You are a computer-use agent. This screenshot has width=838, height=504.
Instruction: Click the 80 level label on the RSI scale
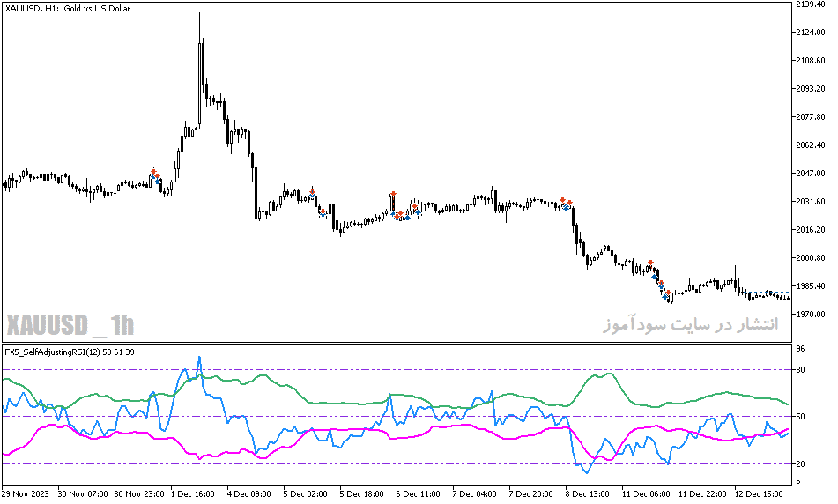coord(801,370)
